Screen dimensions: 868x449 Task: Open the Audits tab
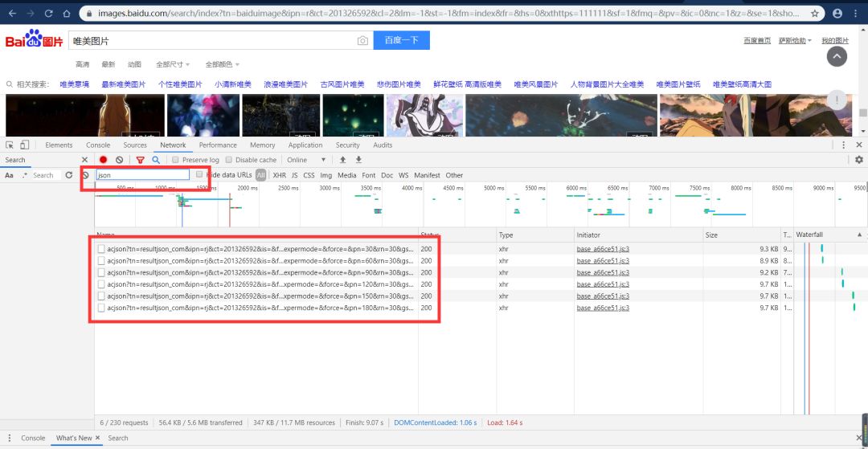pyautogui.click(x=383, y=145)
